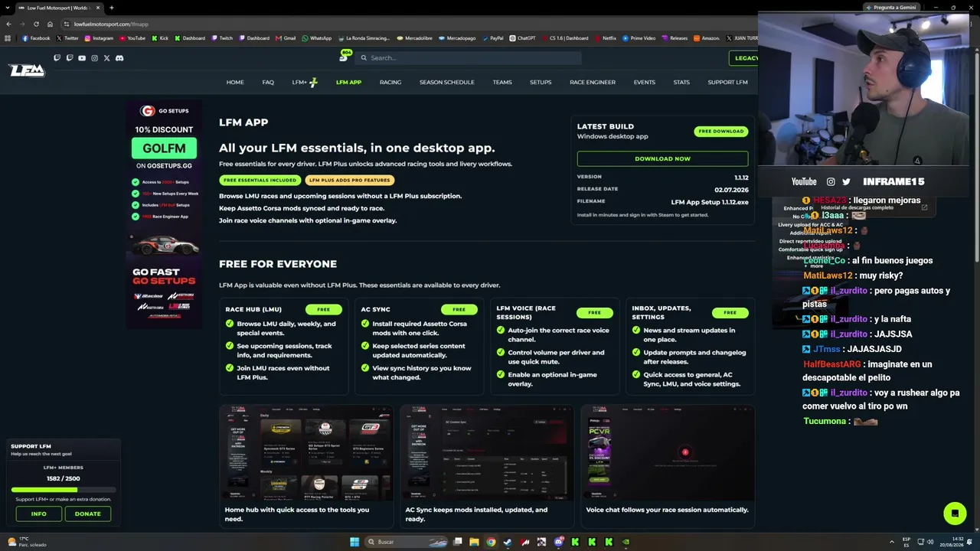The width and height of the screenshot is (980, 551).
Task: Go to the HOME nav item
Action: pos(235,83)
